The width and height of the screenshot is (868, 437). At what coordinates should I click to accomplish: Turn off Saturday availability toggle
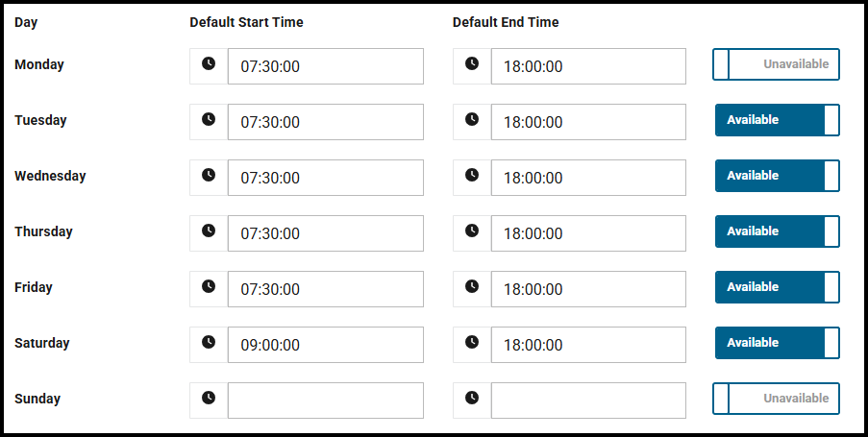[777, 343]
